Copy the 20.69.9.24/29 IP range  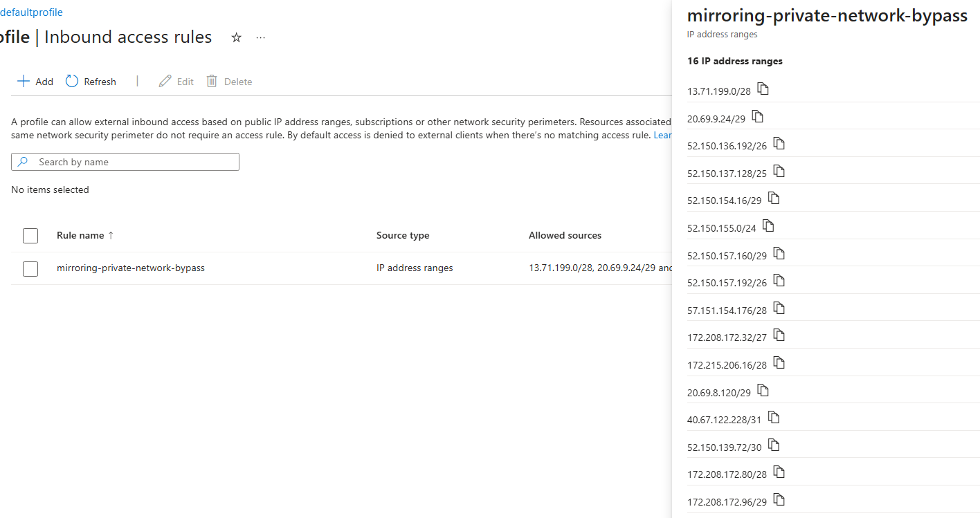(757, 116)
